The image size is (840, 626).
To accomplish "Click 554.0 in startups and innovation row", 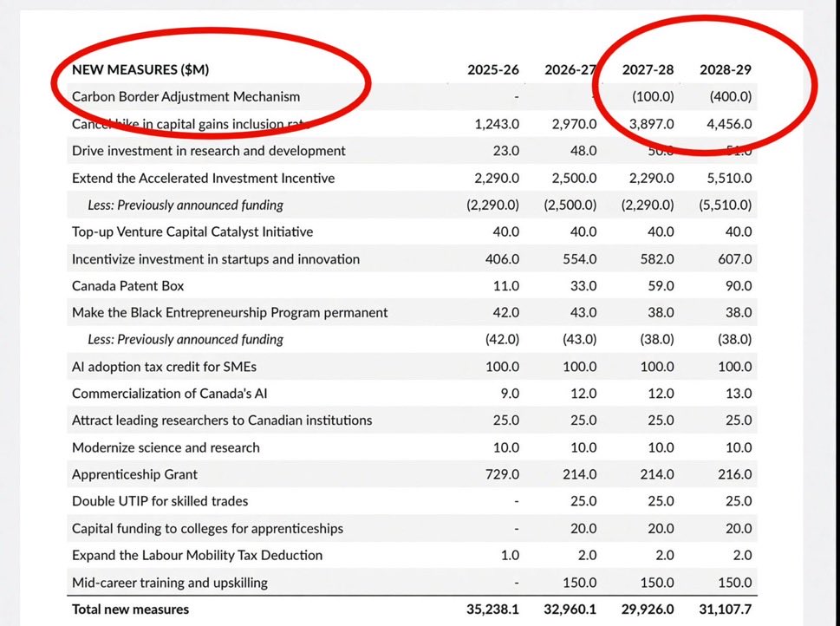I will (580, 259).
